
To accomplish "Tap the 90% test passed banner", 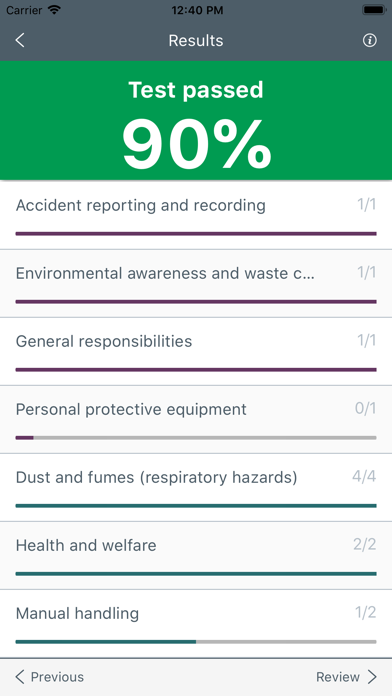I will [196, 120].
